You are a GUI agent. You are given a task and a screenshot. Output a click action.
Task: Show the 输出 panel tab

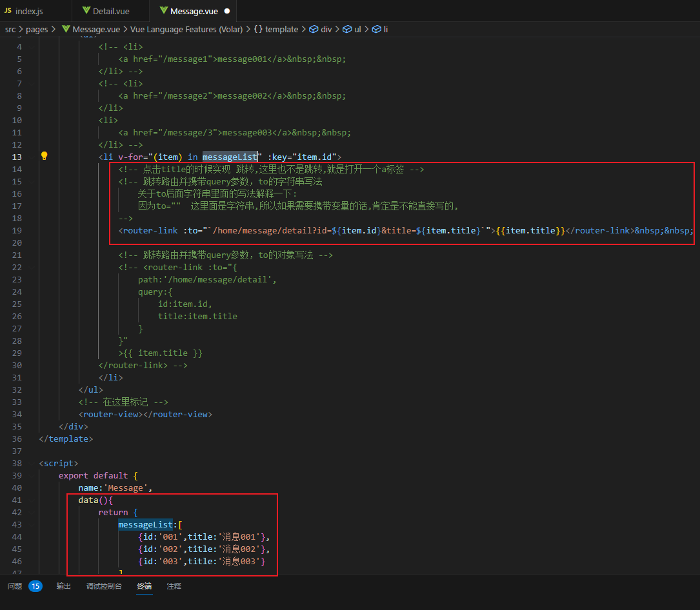tap(64, 586)
